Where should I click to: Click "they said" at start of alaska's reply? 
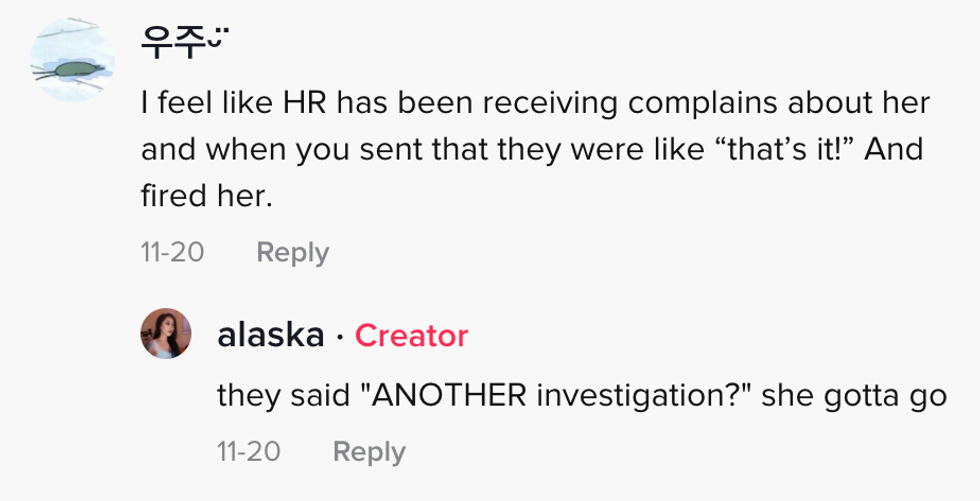282,396
